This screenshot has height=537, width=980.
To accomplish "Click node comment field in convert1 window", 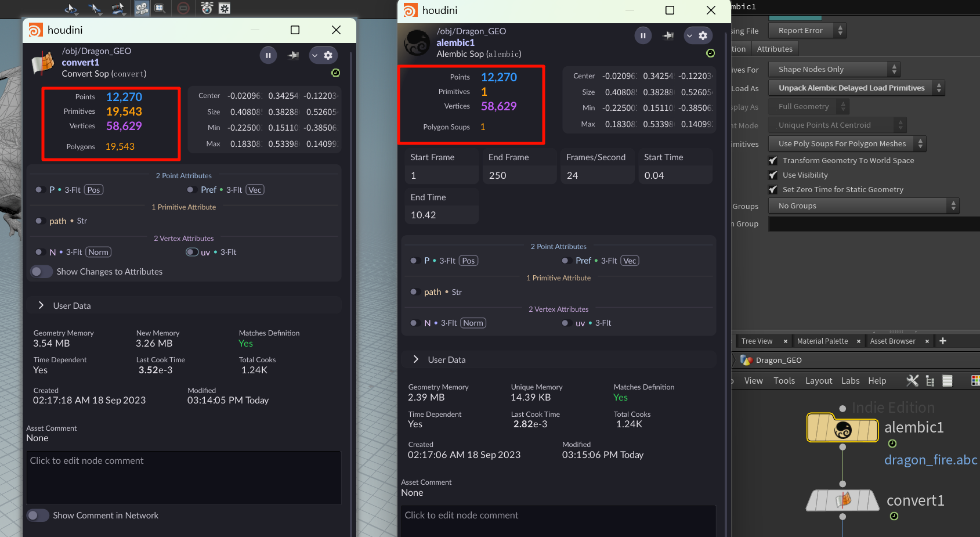I will (x=184, y=478).
